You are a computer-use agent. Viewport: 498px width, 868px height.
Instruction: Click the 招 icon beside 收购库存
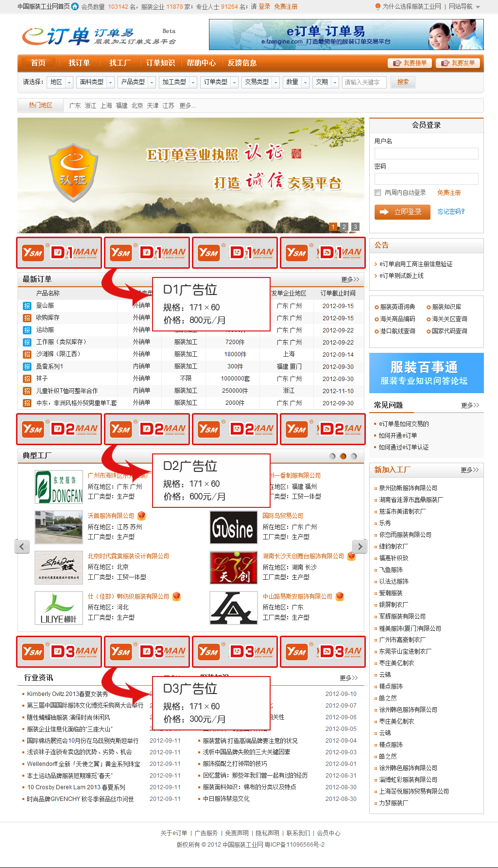tap(27, 318)
